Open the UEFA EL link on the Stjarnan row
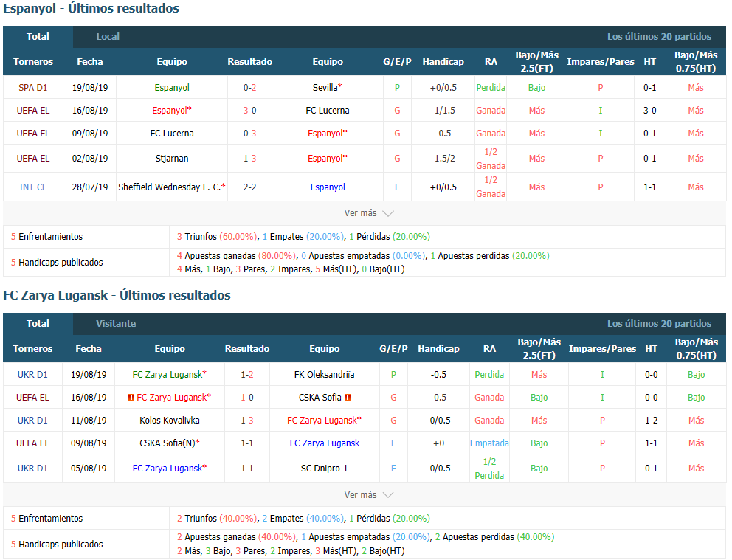Screen dimensions: 732x560 point(32,159)
